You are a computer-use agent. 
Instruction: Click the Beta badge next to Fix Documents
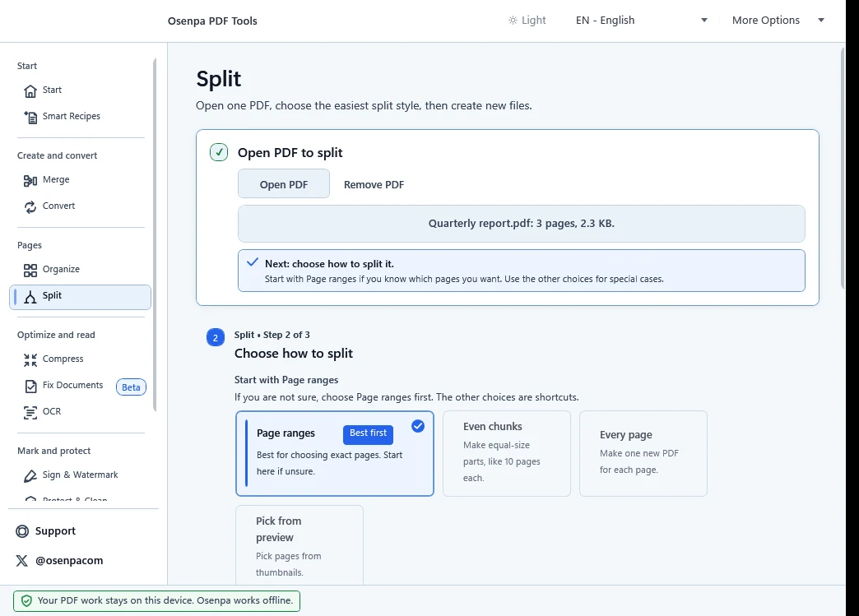click(131, 387)
